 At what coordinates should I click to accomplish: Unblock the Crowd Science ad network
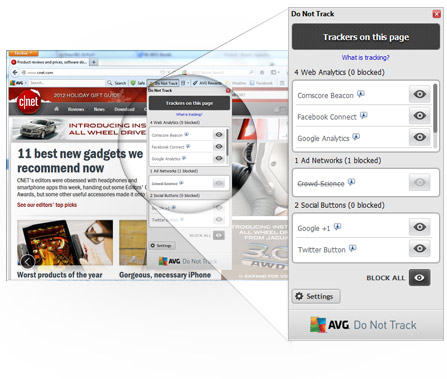419,182
